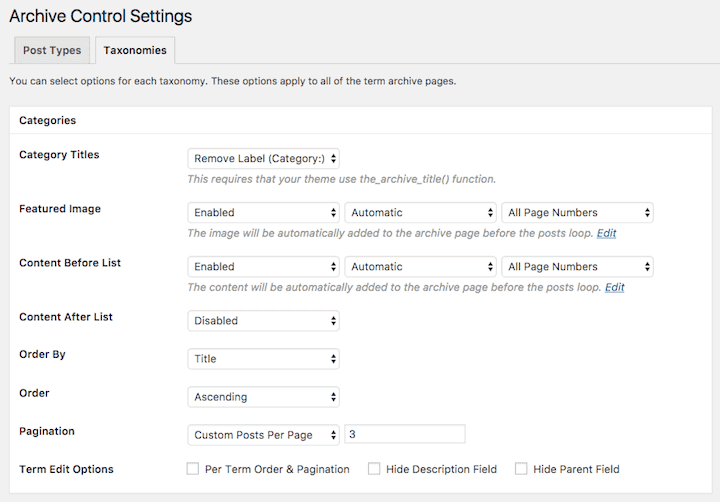Click the Term Edit Options label
This screenshot has width=720, height=502.
click(66, 469)
